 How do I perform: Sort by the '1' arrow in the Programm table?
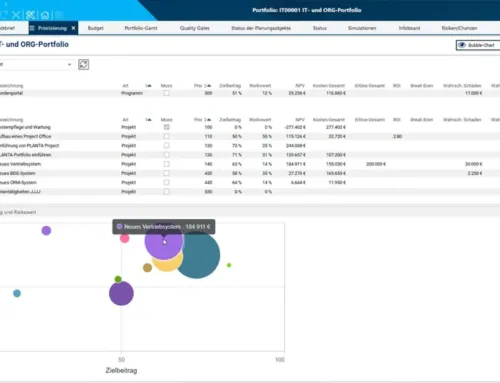point(148,86)
